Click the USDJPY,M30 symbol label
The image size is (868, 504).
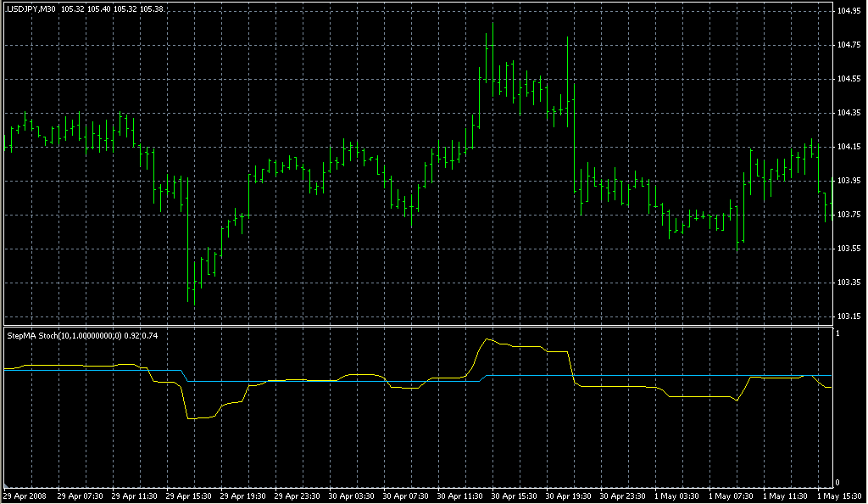(x=31, y=8)
